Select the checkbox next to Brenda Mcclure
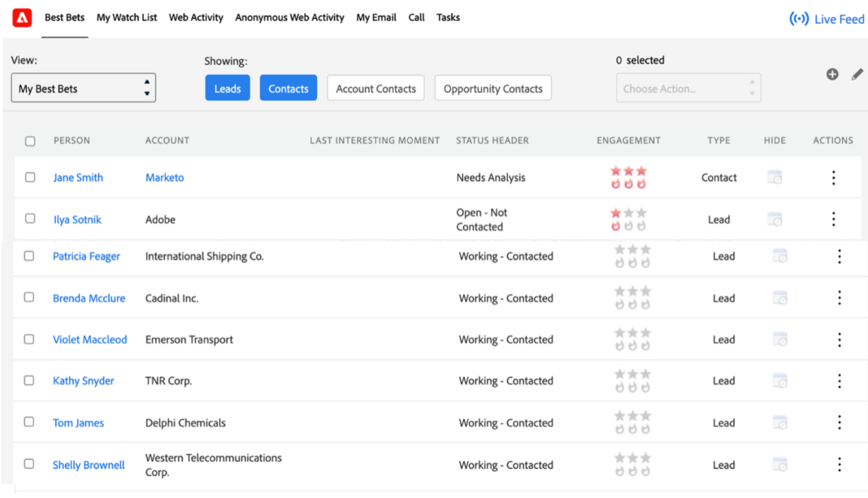 [x=29, y=297]
